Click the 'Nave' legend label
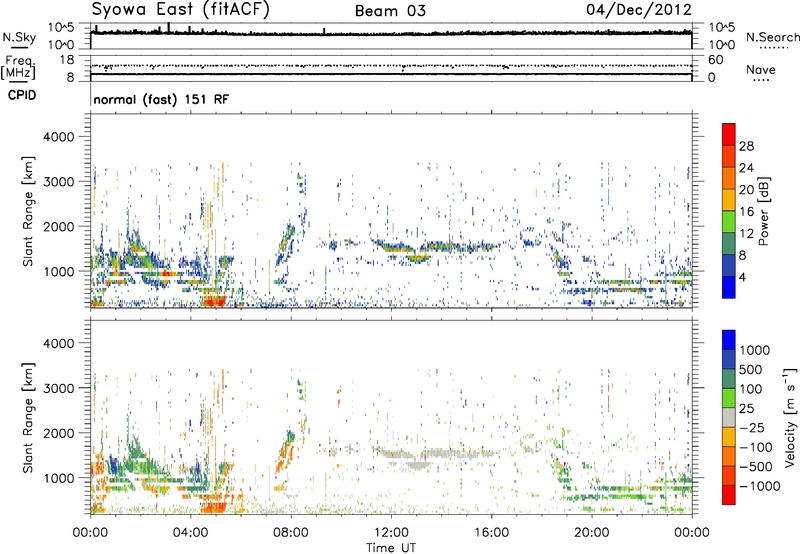This screenshot has width=800, height=554. pos(761,70)
